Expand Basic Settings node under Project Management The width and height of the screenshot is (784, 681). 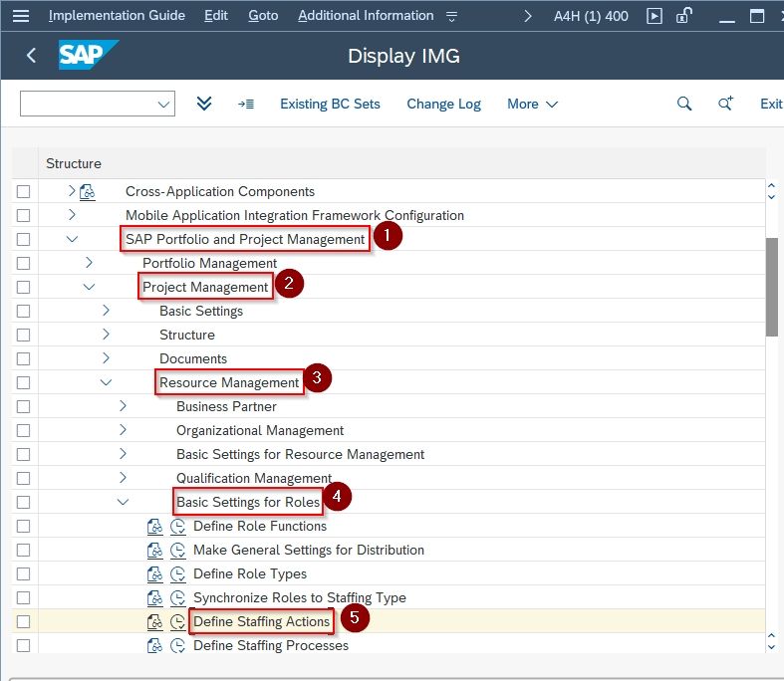(x=106, y=311)
